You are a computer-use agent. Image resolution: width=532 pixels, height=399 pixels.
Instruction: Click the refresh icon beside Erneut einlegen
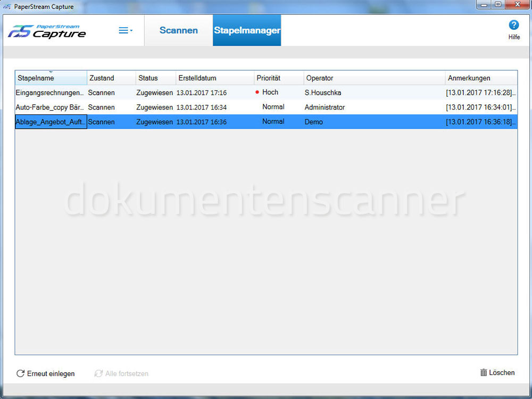click(x=21, y=373)
